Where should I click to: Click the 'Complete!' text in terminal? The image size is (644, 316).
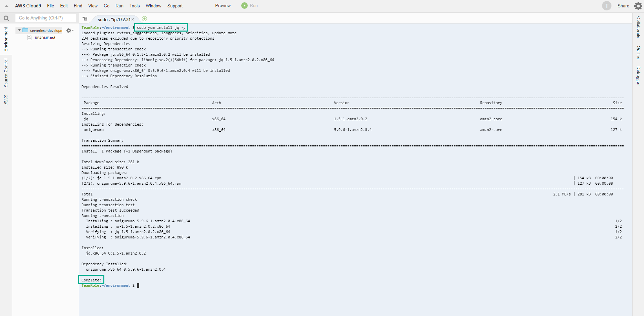pyautogui.click(x=91, y=280)
